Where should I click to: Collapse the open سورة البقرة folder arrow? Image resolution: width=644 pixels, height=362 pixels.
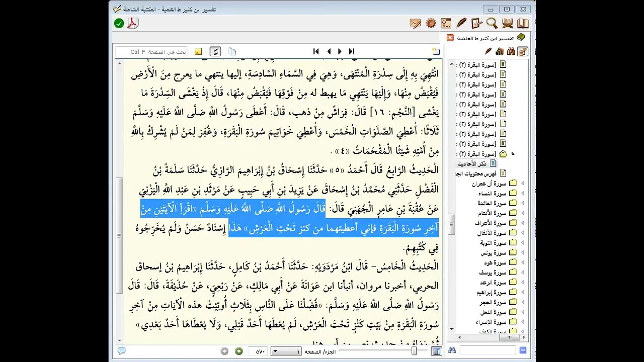(x=513, y=154)
